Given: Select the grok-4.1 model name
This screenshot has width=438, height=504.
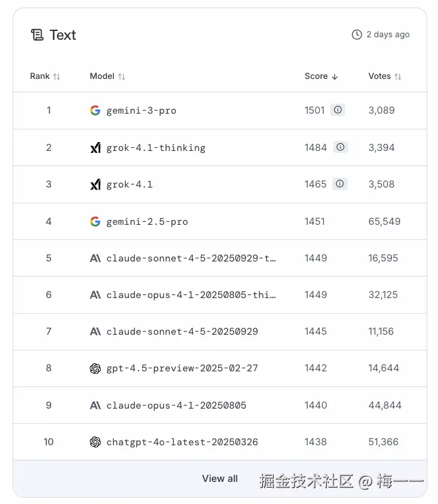Looking at the screenshot, I should 130,184.
